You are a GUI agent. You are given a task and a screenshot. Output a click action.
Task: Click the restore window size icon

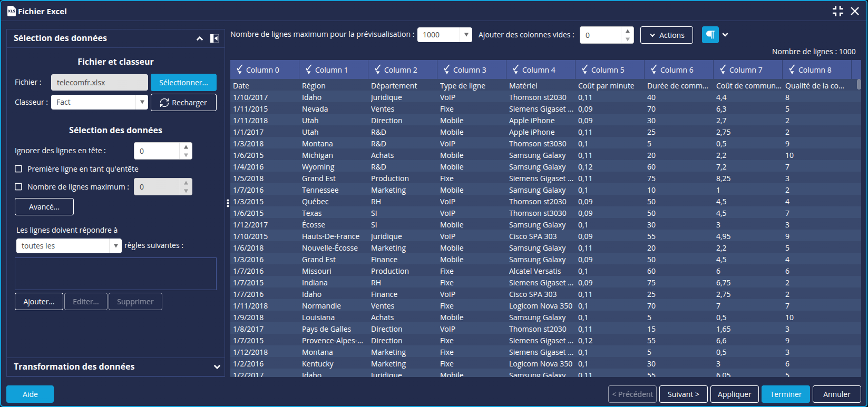coord(837,11)
